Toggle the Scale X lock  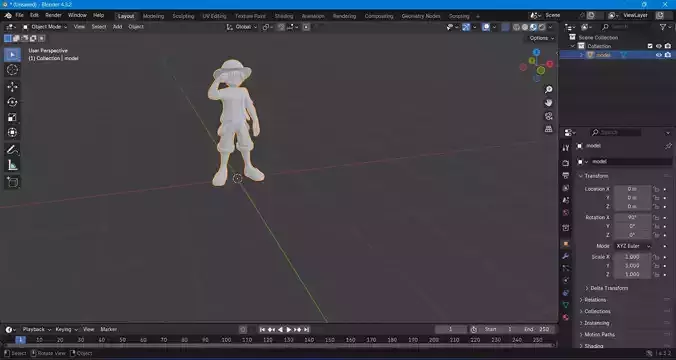(x=656, y=257)
